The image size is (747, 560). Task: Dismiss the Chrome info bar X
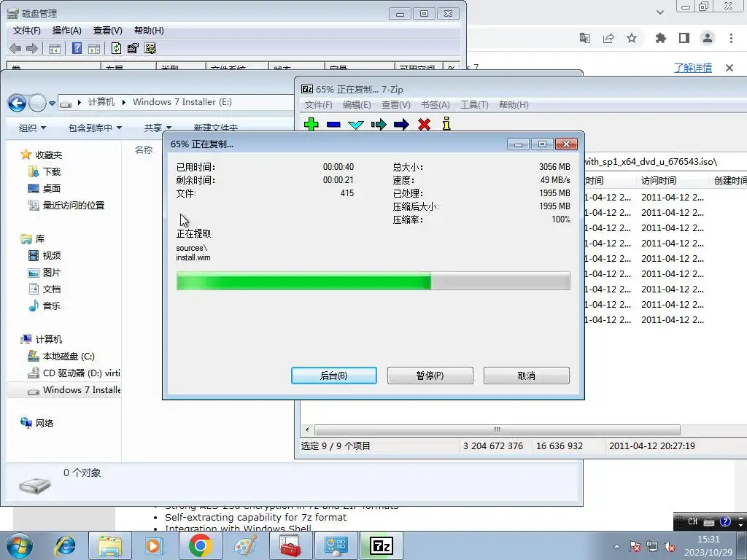click(729, 68)
